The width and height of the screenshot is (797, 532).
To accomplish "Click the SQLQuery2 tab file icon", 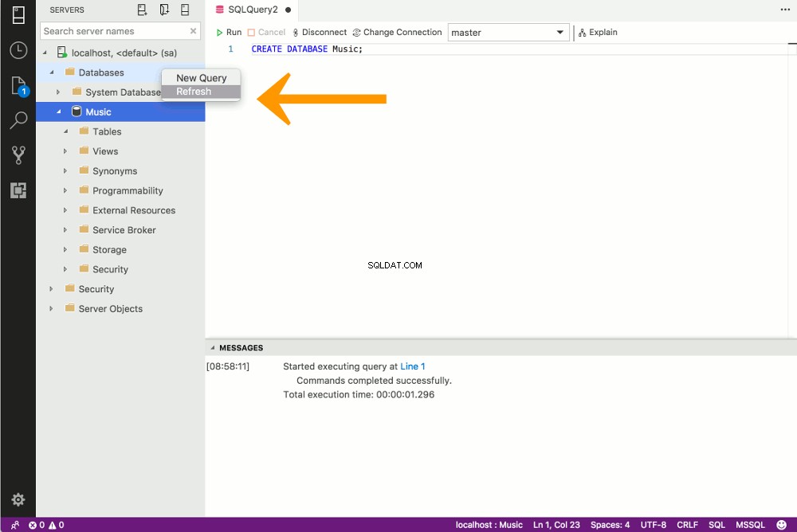I will coord(220,10).
